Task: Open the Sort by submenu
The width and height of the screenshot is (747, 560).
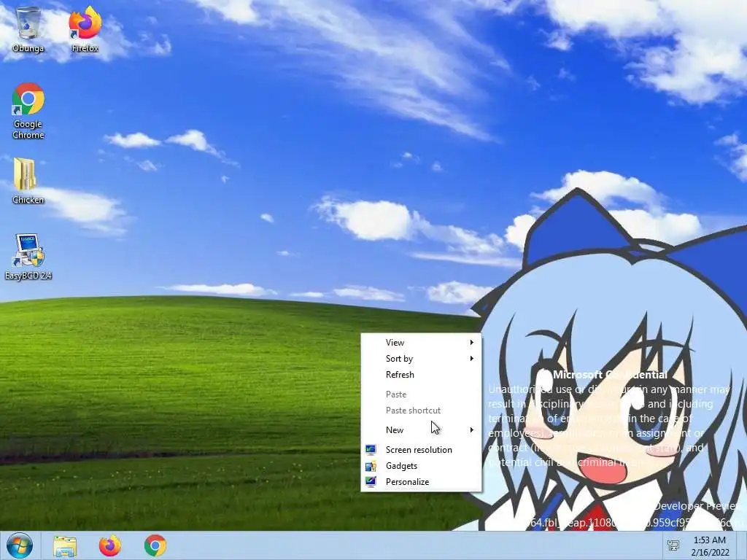Action: click(421, 359)
